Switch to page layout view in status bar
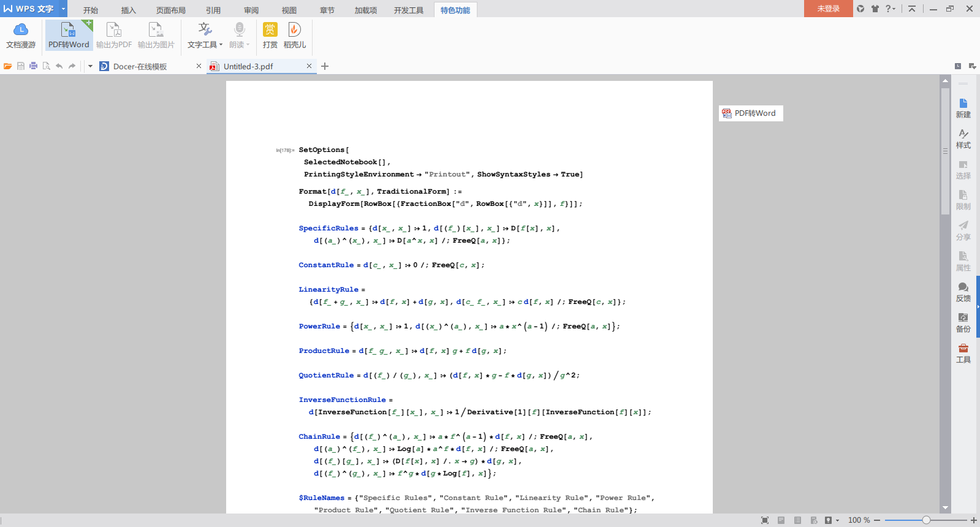Viewport: 980px width, 527px height. pos(781,520)
